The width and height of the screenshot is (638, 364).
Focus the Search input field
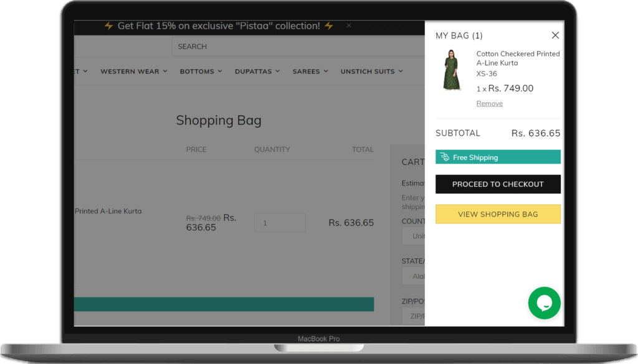[x=299, y=47]
